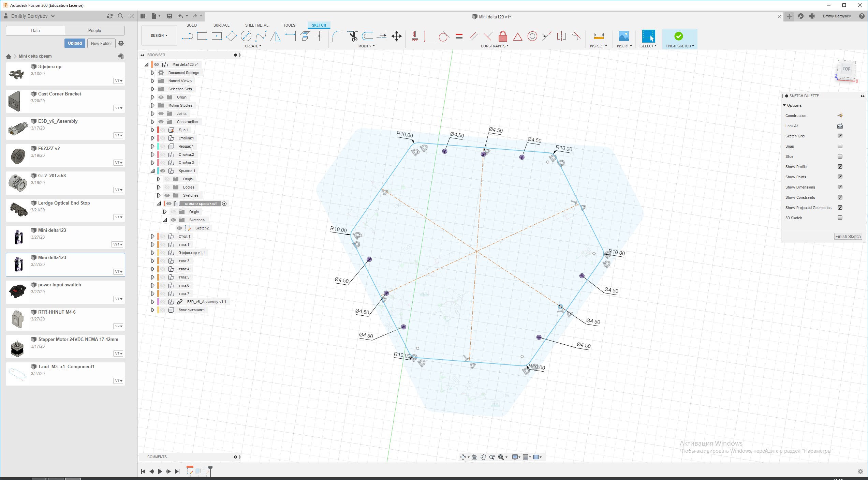Click Finish Sketch in Sketch Palette

click(x=848, y=236)
